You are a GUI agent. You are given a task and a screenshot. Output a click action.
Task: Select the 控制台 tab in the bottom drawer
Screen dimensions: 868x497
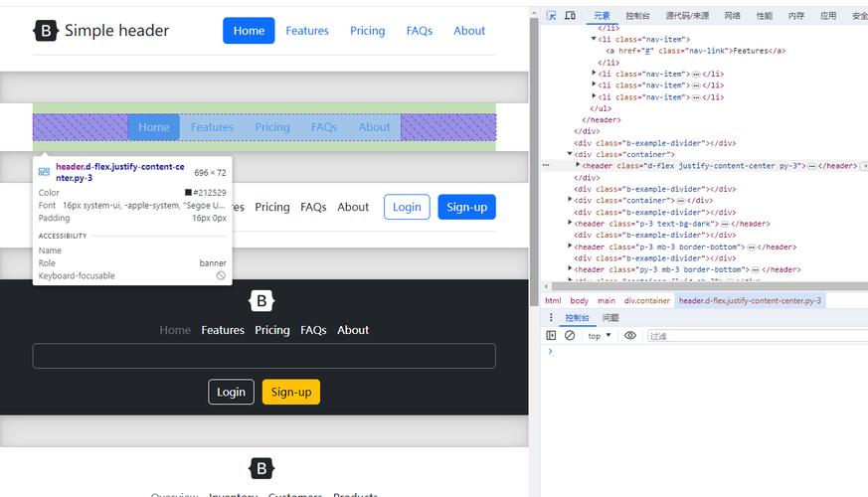(577, 318)
